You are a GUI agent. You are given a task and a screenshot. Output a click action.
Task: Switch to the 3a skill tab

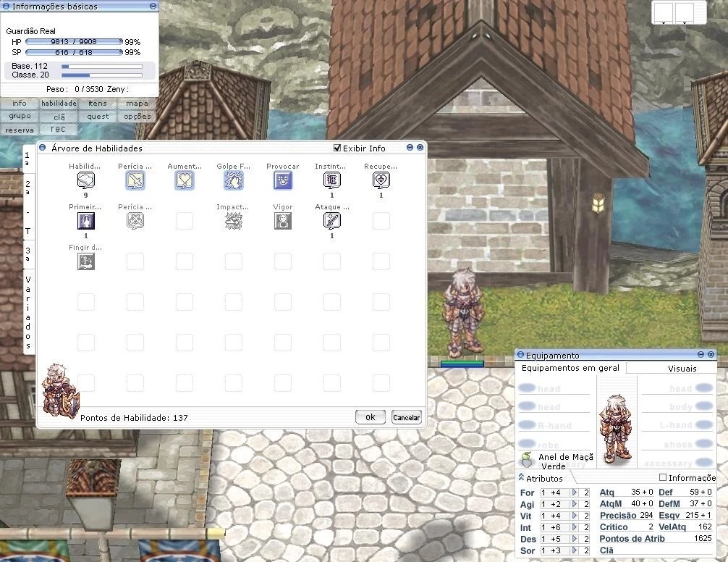pyautogui.click(x=27, y=254)
